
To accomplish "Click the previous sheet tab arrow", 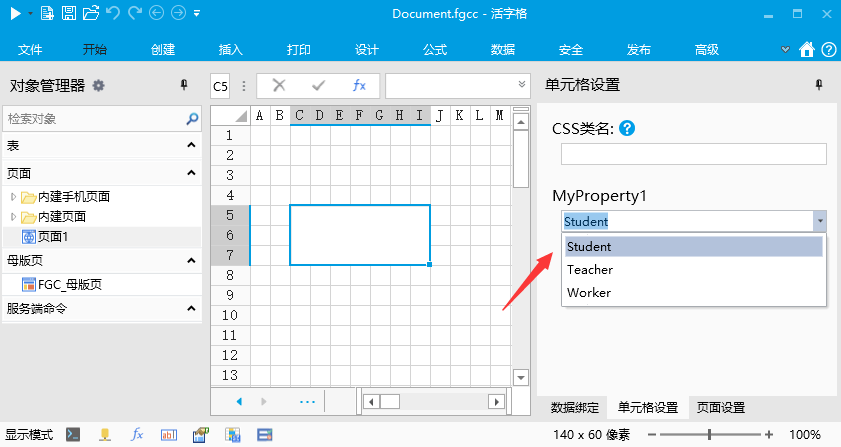I will 239,401.
